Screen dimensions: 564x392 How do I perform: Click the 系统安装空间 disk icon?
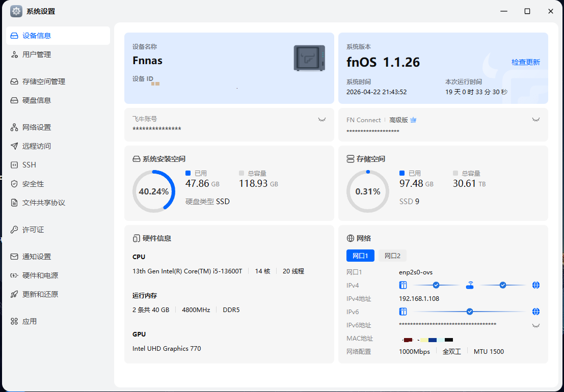click(x=136, y=159)
